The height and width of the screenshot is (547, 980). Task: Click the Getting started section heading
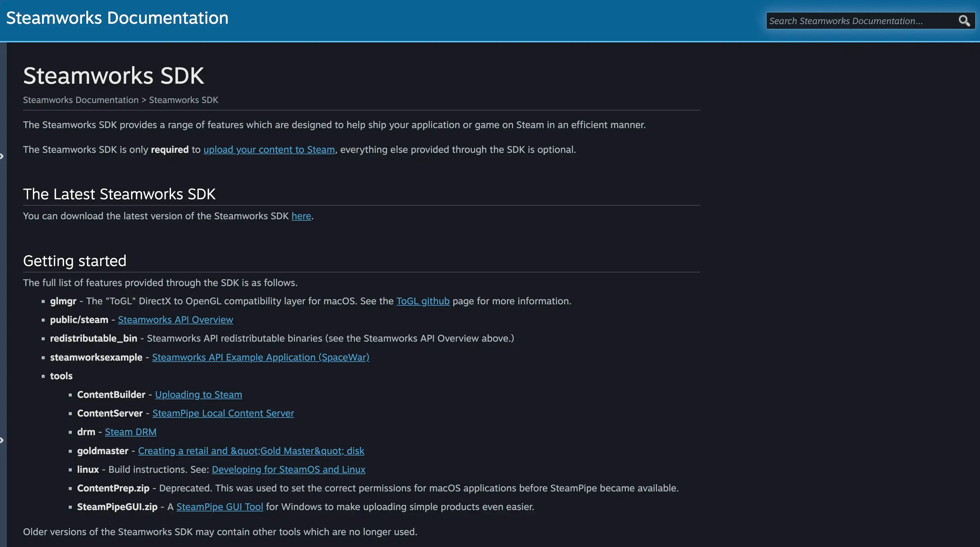click(74, 261)
